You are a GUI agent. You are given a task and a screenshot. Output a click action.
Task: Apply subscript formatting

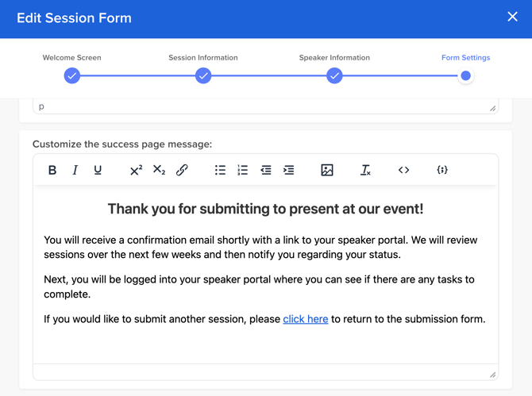[x=159, y=170]
